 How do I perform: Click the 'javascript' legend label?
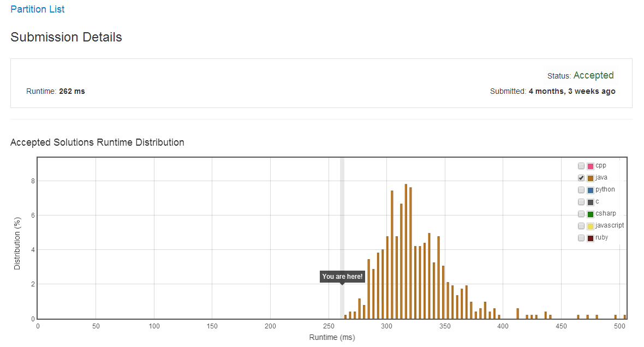pyautogui.click(x=610, y=225)
